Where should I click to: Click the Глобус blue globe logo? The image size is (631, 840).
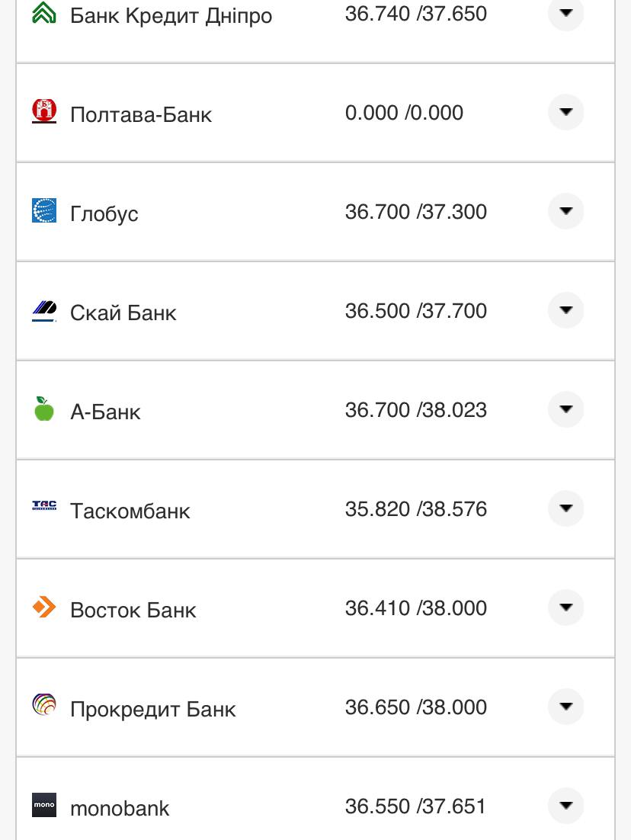tap(44, 211)
